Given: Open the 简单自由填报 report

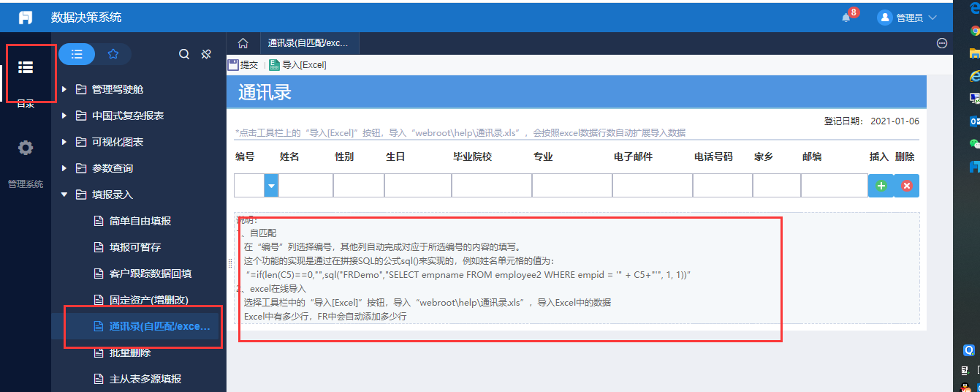Looking at the screenshot, I should [139, 221].
